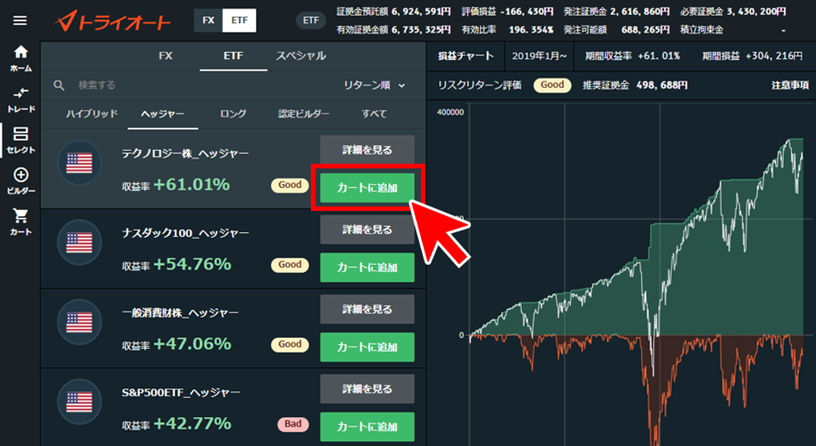This screenshot has height=446, width=816.
Task: Click the profit and loss chart area
Action: (x=636, y=273)
